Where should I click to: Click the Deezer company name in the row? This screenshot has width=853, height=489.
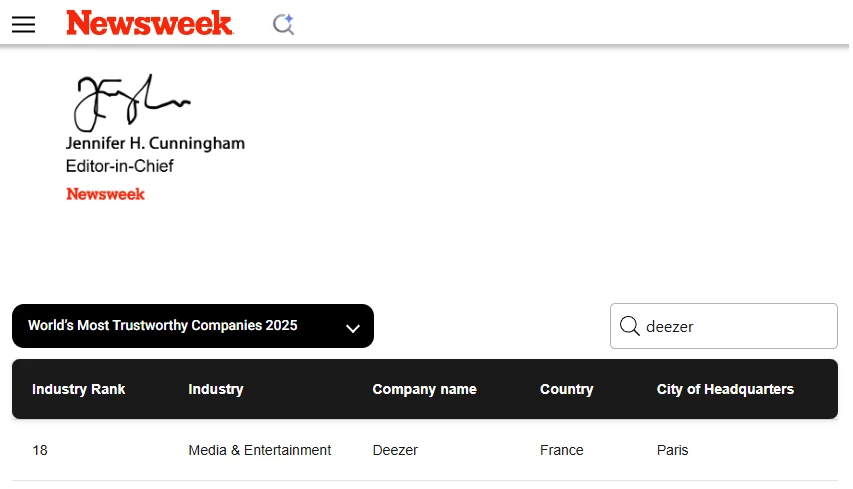tap(395, 450)
